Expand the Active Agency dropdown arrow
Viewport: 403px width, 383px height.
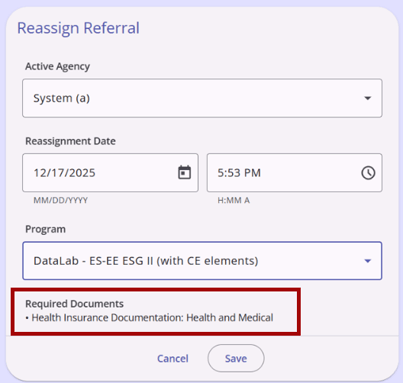367,98
